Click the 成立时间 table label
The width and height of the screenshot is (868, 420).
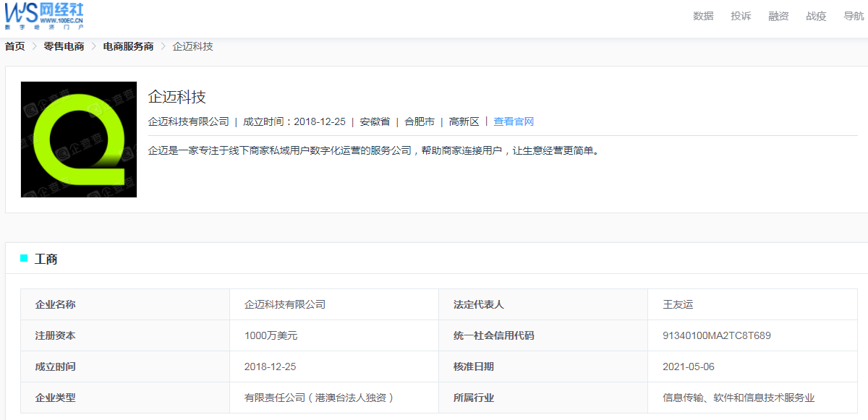pyautogui.click(x=55, y=367)
